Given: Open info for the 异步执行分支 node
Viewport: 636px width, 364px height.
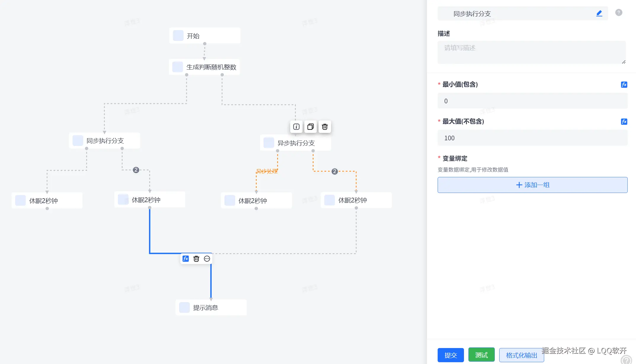Looking at the screenshot, I should [296, 127].
